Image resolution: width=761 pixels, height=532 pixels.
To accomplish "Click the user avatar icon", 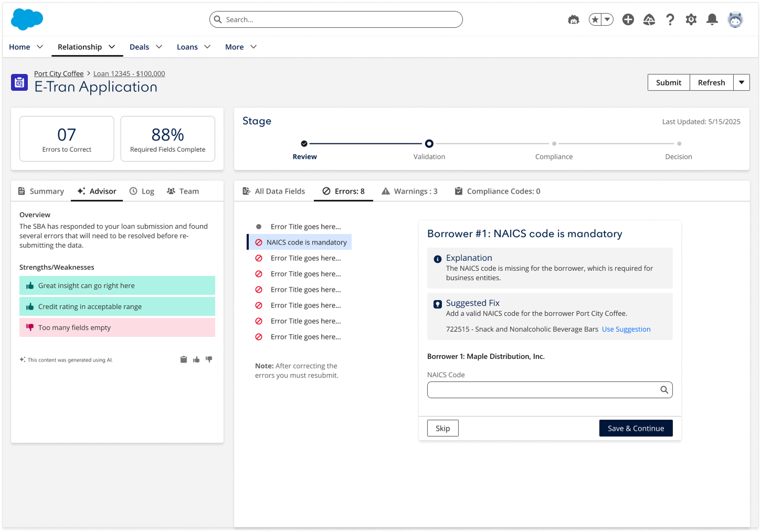I will tap(735, 19).
